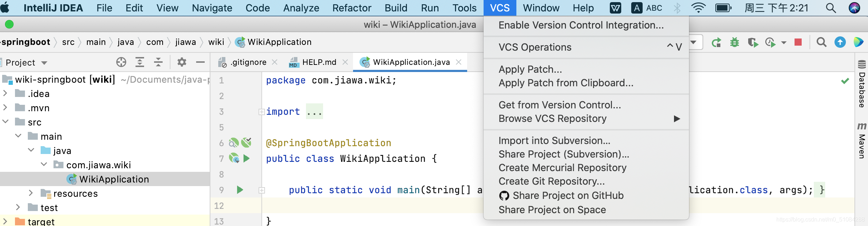Click the jiawa breadcrumb
868x226 pixels.
click(185, 42)
